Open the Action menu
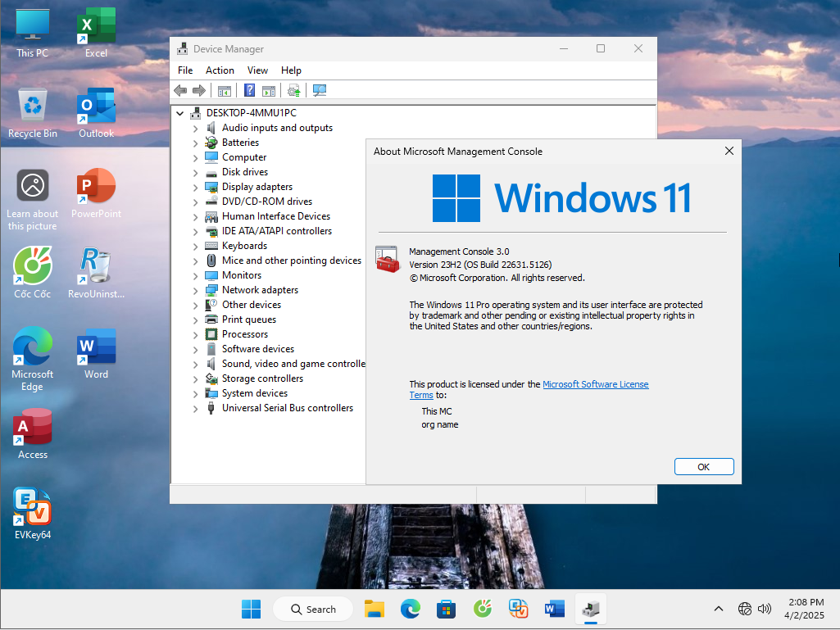 click(x=220, y=70)
